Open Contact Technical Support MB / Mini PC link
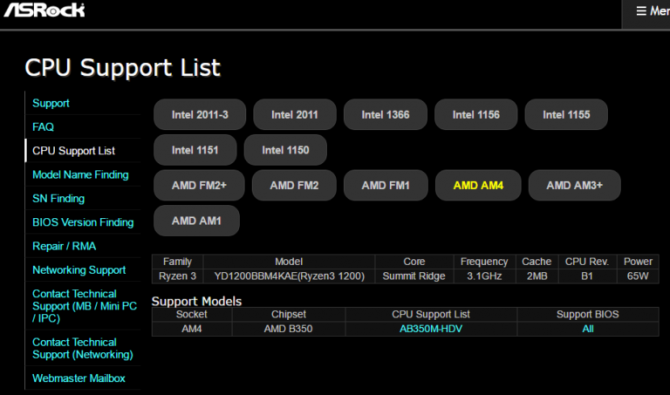The width and height of the screenshot is (670, 395). pos(85,306)
